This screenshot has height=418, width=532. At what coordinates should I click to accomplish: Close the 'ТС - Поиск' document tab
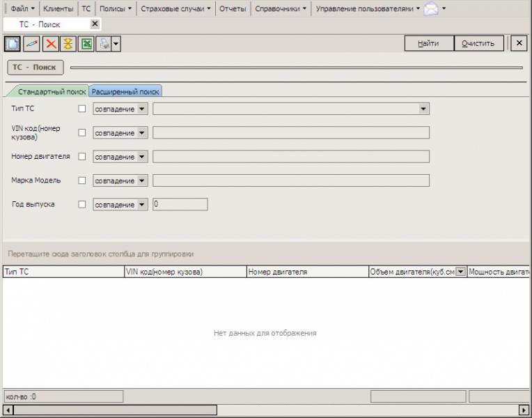[x=95, y=24]
